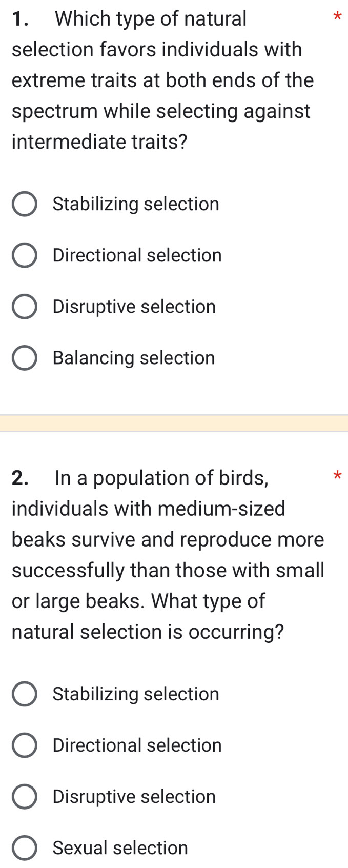This screenshot has width=348, height=868.
Task: Choose 'Disruptive selection' as answer to question 2
Action: click(x=24, y=797)
